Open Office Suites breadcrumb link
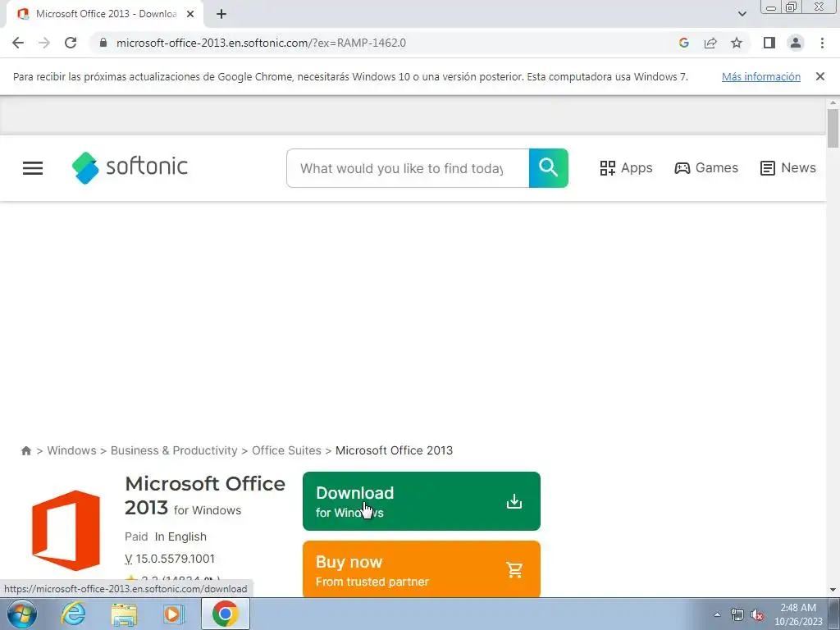The image size is (840, 630). 286,450
